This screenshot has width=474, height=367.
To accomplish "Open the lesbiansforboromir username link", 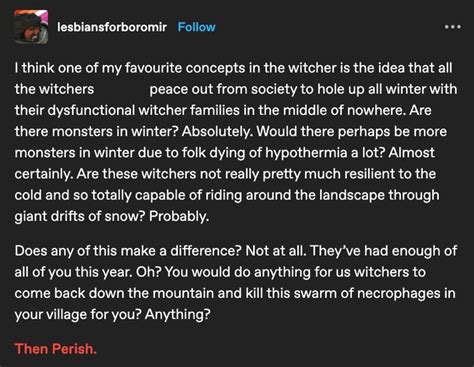I will point(112,27).
